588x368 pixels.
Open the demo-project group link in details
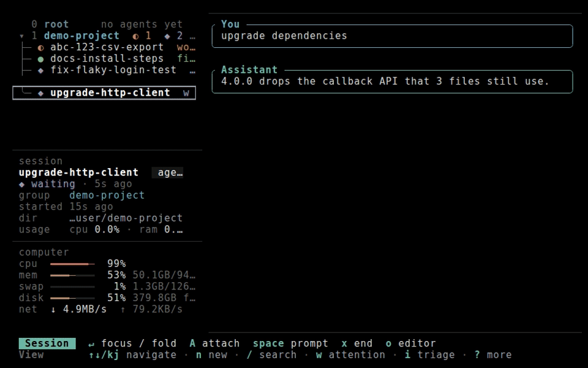click(x=107, y=195)
